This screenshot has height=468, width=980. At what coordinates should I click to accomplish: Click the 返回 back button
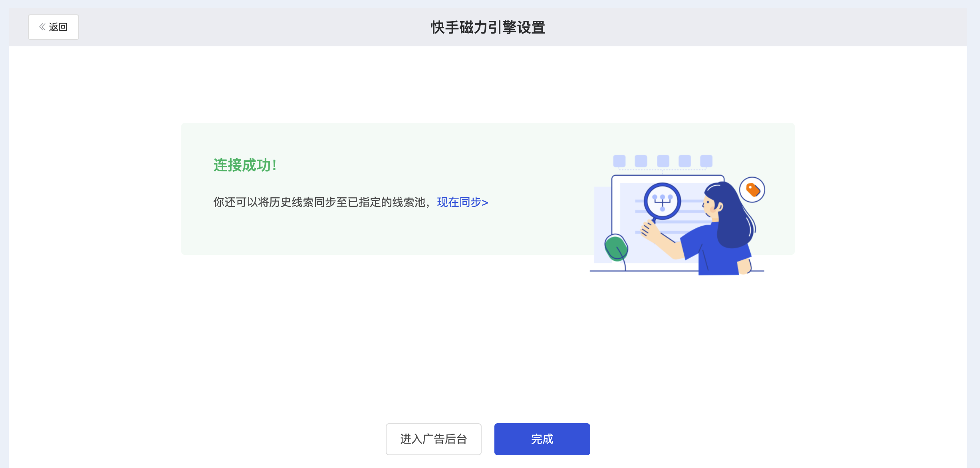click(x=53, y=27)
